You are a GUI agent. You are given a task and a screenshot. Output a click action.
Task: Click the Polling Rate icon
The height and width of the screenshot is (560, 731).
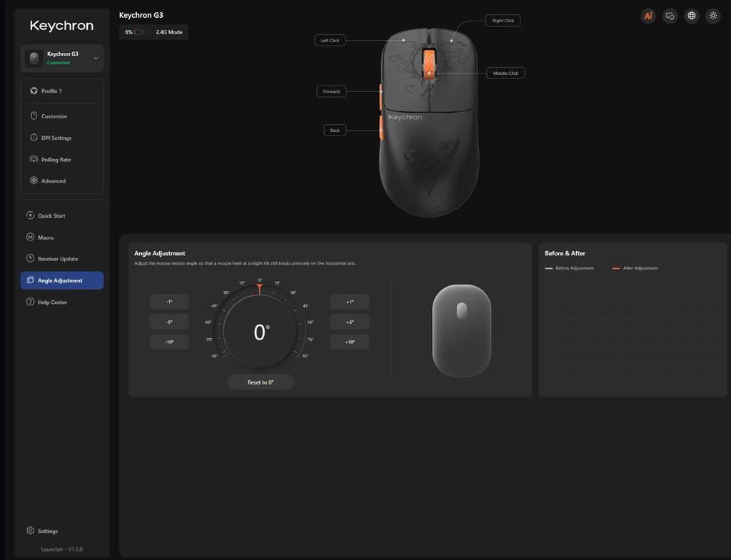point(34,159)
